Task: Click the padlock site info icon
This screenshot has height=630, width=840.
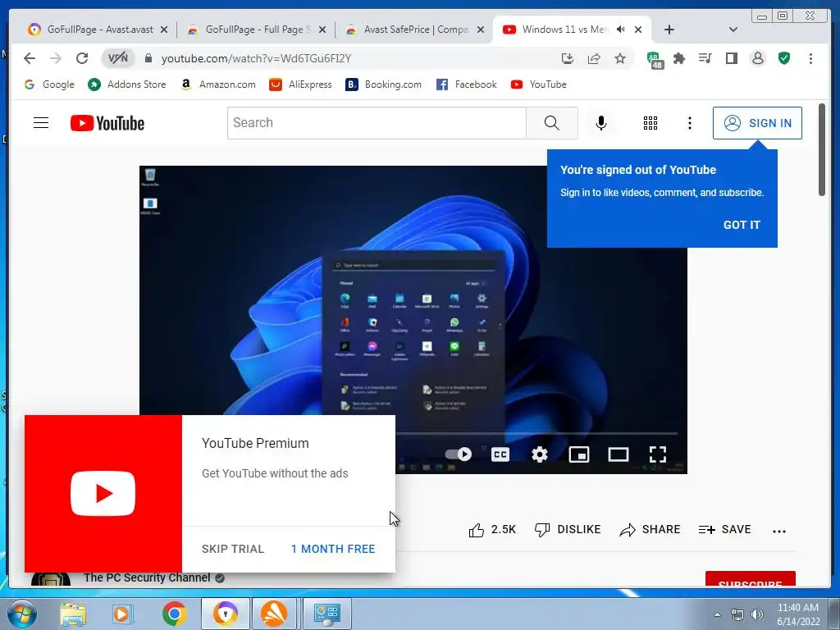Action: 148,58
